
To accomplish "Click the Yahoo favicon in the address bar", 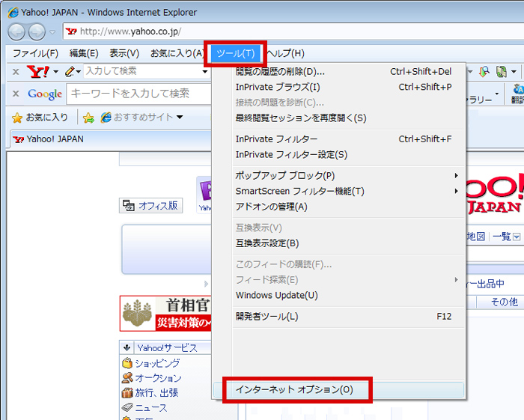I will click(71, 31).
